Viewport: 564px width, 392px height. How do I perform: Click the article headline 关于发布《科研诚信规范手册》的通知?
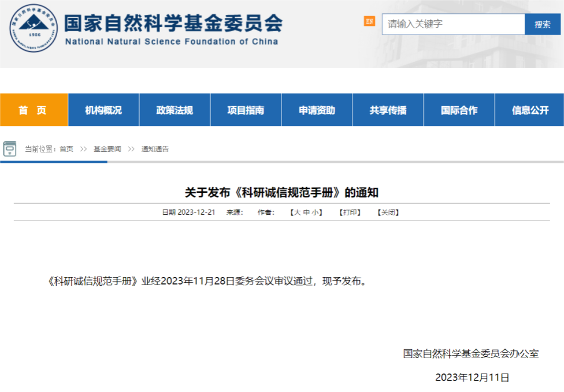281,193
